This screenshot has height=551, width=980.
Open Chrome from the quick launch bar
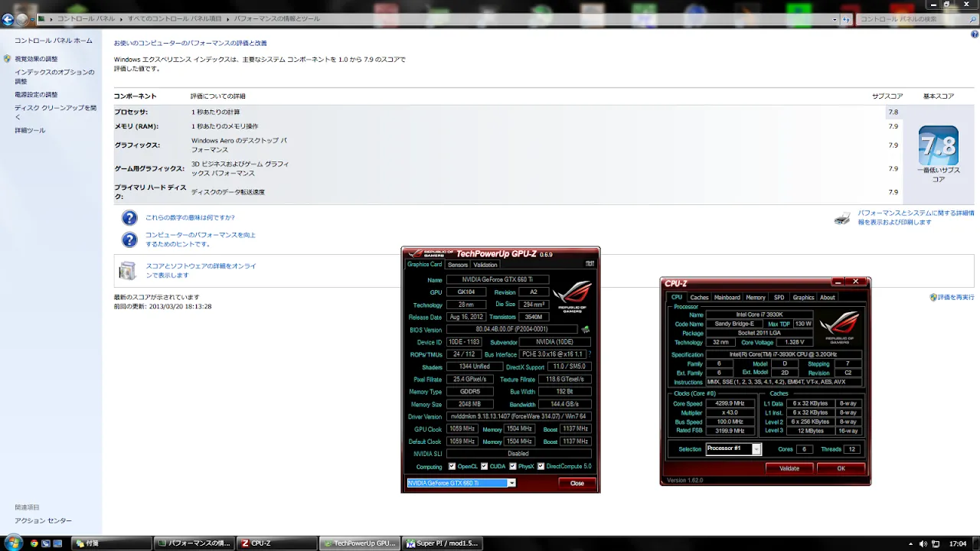click(34, 543)
